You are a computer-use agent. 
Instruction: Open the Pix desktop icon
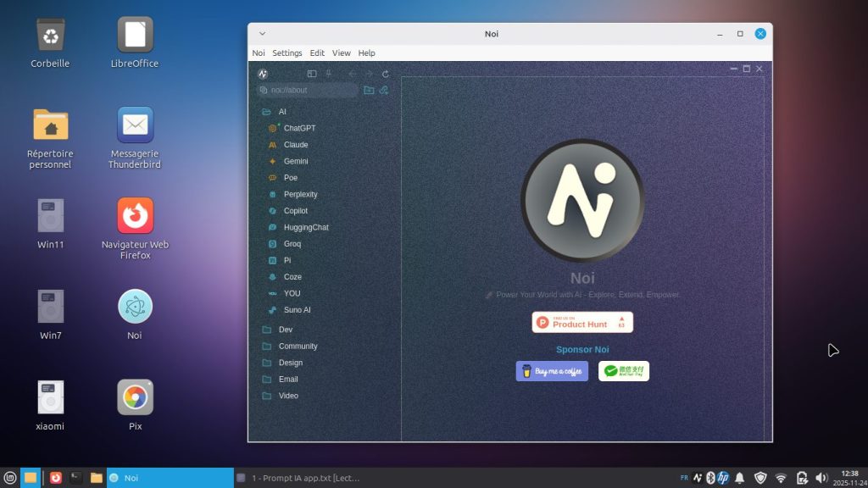[135, 397]
